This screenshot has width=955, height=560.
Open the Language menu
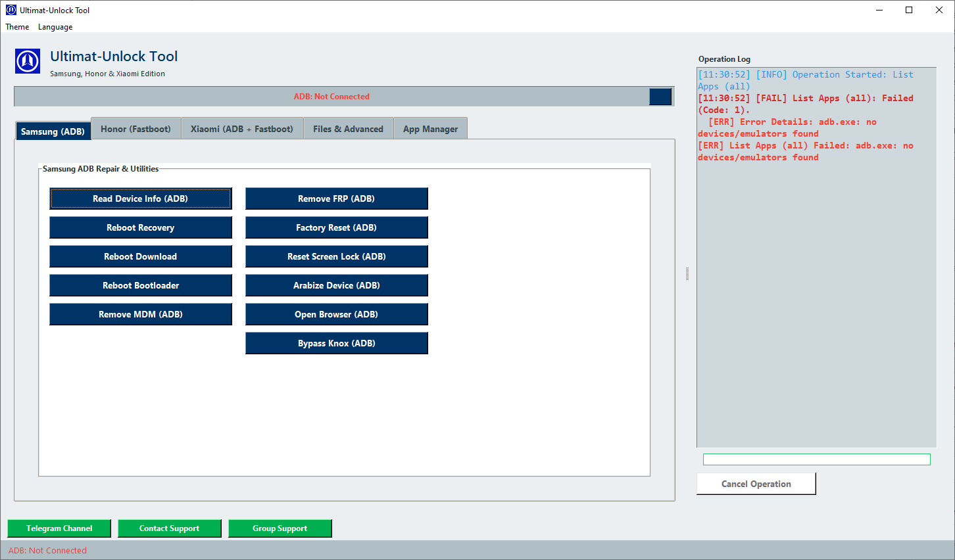pos(55,27)
